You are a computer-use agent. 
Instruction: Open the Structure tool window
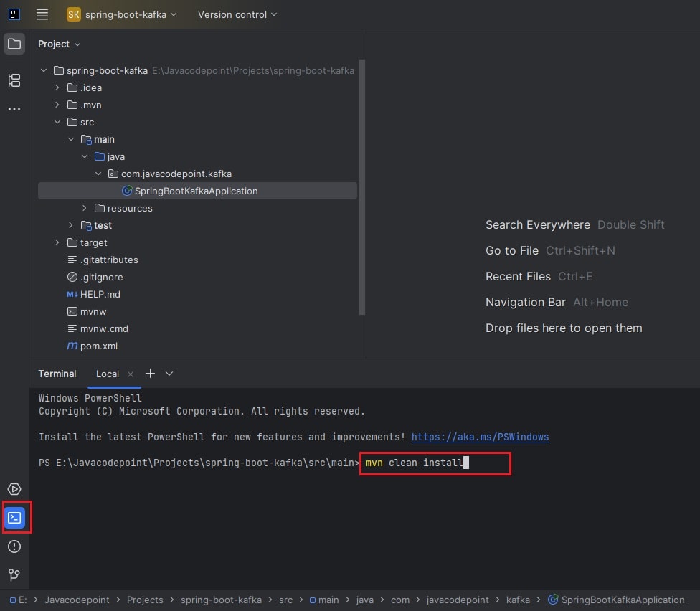[x=14, y=80]
